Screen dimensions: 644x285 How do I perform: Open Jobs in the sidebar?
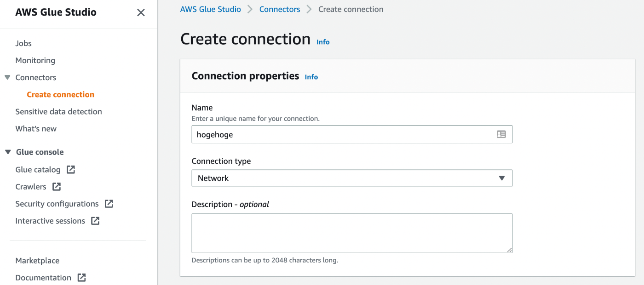23,43
